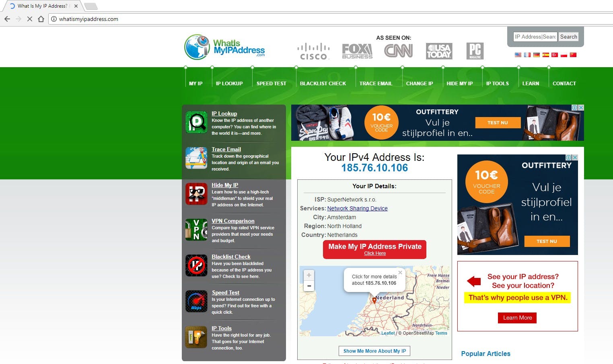This screenshot has width=613, height=364.
Task: Open the Network Sharing Device link
Action: [357, 208]
